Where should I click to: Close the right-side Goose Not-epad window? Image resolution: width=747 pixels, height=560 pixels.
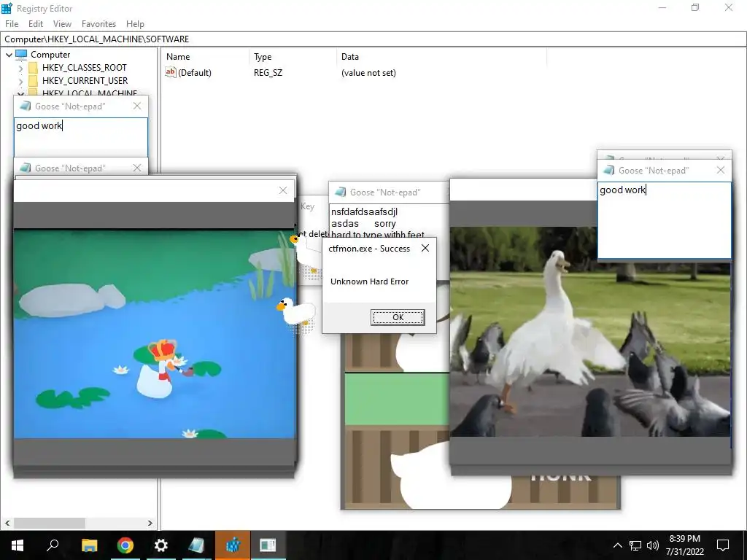[721, 170]
